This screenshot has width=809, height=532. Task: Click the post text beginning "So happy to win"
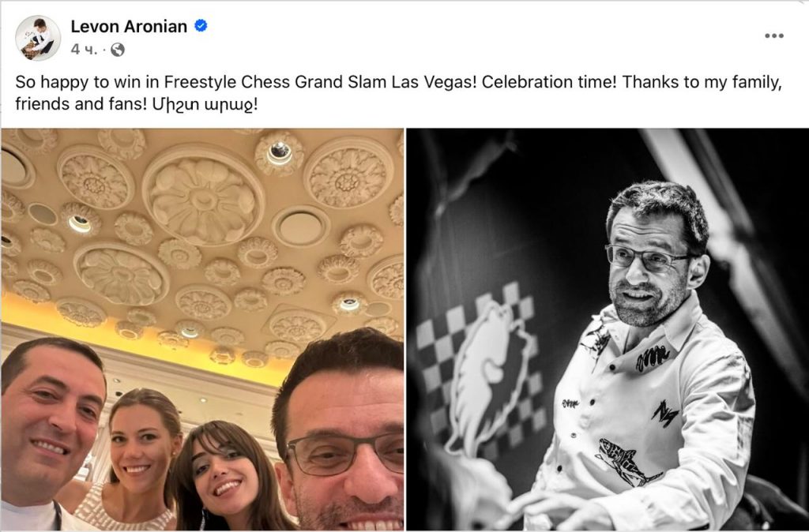(x=398, y=93)
